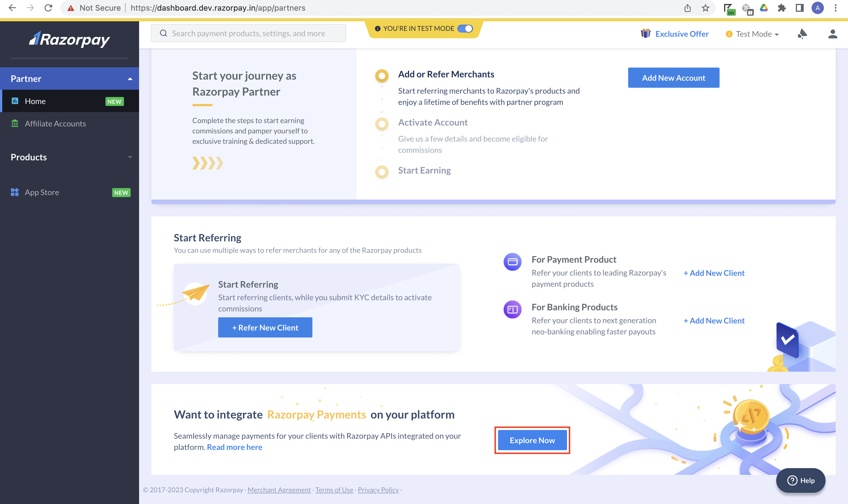This screenshot has width=848, height=504.
Task: Click the Add New Account button
Action: [673, 77]
